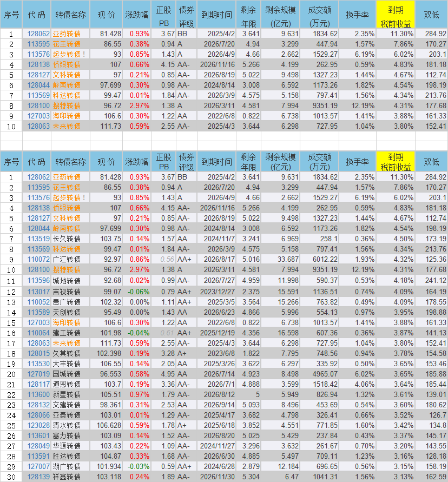Open the 110052 code link
448x482 pixels.
point(38,302)
